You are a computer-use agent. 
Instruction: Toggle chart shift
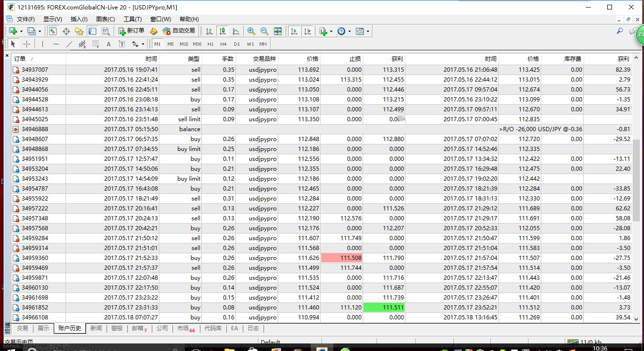pos(307,31)
